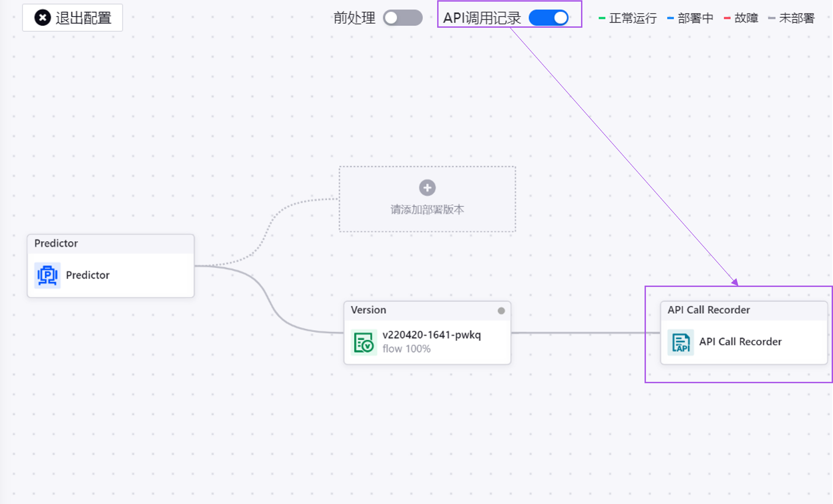The width and height of the screenshot is (833, 504).
Task: Click the 前处理 label text
Action: pyautogui.click(x=354, y=18)
